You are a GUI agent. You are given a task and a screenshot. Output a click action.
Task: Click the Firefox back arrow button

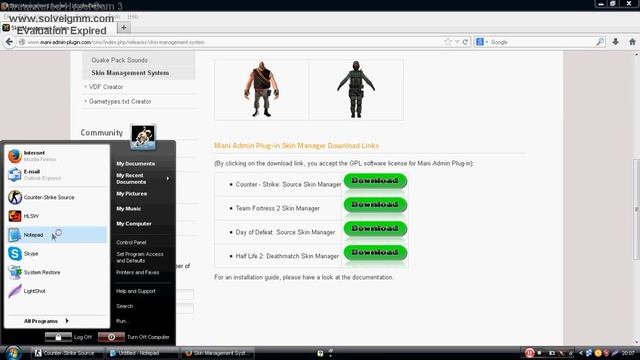click(9, 42)
